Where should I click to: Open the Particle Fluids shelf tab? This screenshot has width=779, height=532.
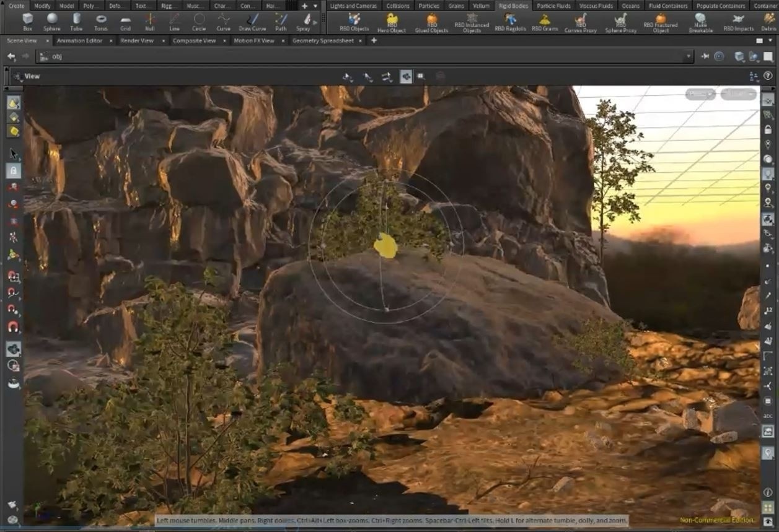pos(553,6)
